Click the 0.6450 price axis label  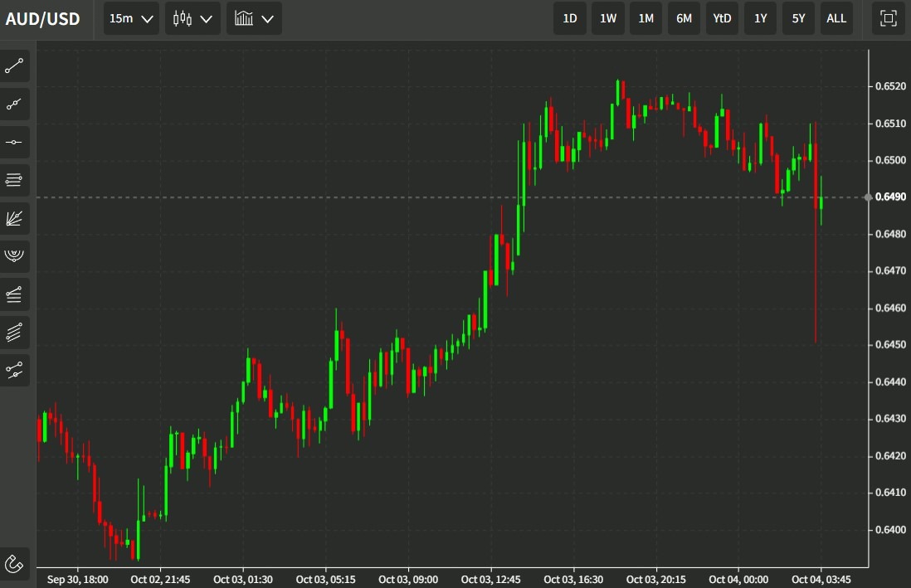890,344
